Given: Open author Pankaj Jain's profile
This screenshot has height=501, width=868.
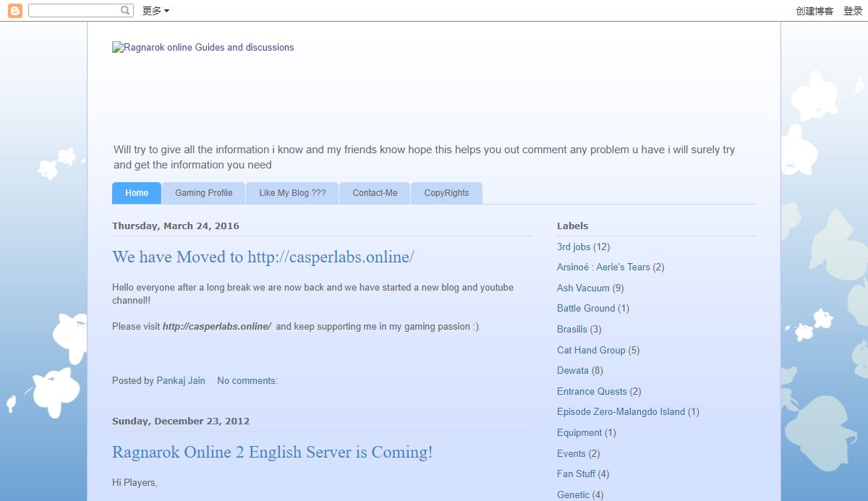Looking at the screenshot, I should [181, 380].
